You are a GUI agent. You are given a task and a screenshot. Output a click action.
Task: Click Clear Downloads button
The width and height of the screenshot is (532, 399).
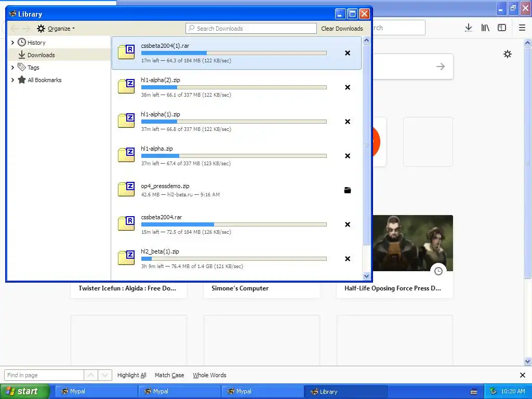tap(342, 29)
